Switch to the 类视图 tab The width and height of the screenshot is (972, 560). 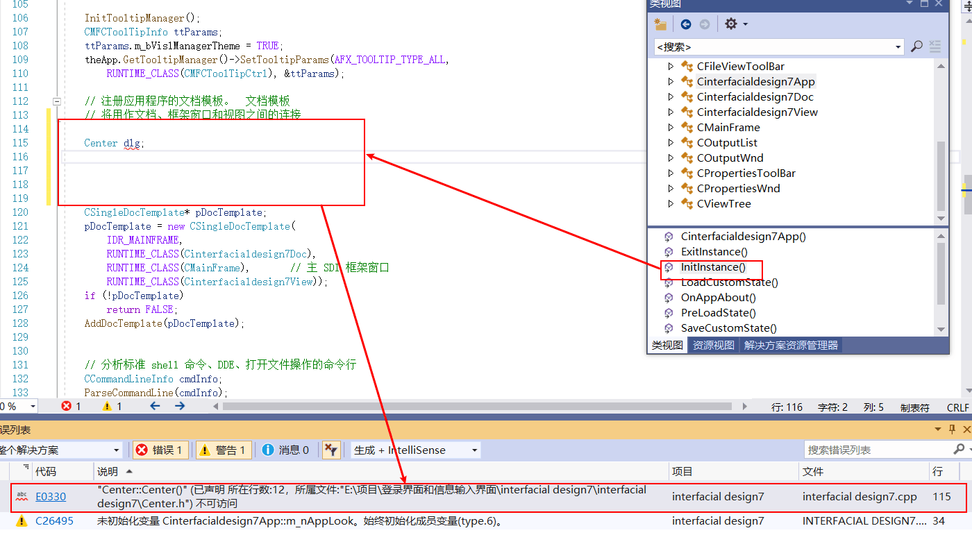point(667,345)
